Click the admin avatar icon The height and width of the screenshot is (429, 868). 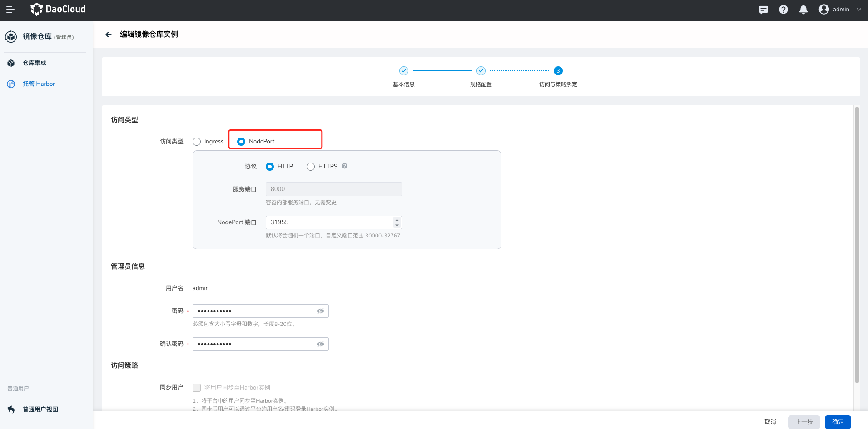tap(823, 9)
